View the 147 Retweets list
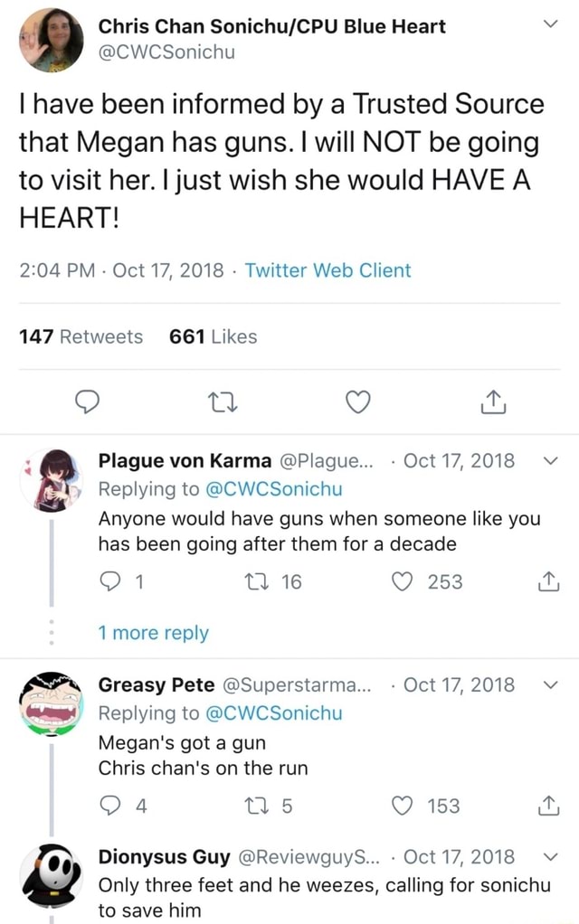Screen dimensions: 579x924 pos(81,336)
